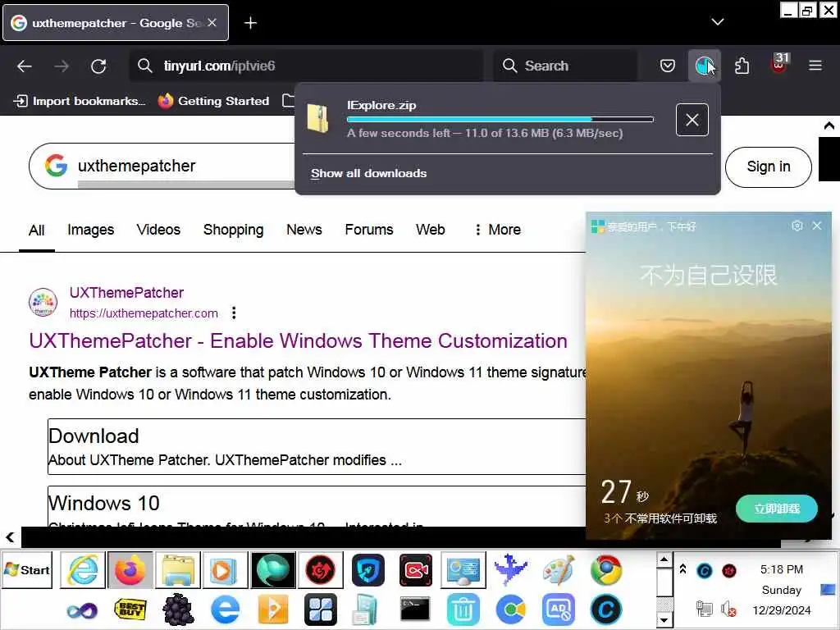Switch to Forums results
This screenshot has height=630, width=840.
[368, 230]
